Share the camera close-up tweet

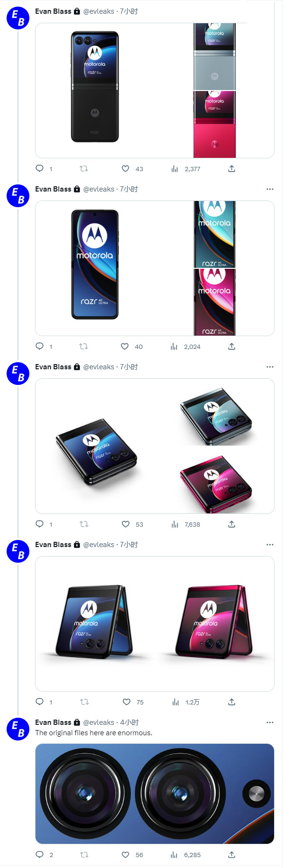[x=231, y=855]
